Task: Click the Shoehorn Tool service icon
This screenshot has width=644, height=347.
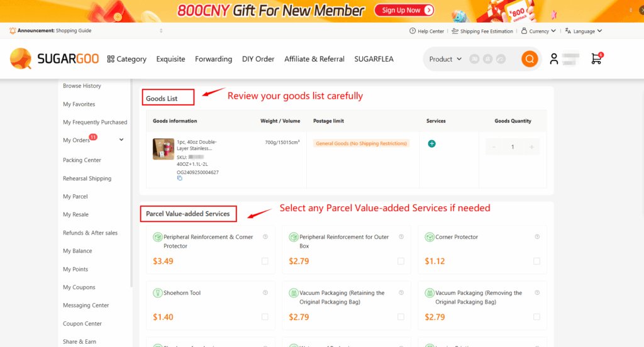Action: click(157, 293)
